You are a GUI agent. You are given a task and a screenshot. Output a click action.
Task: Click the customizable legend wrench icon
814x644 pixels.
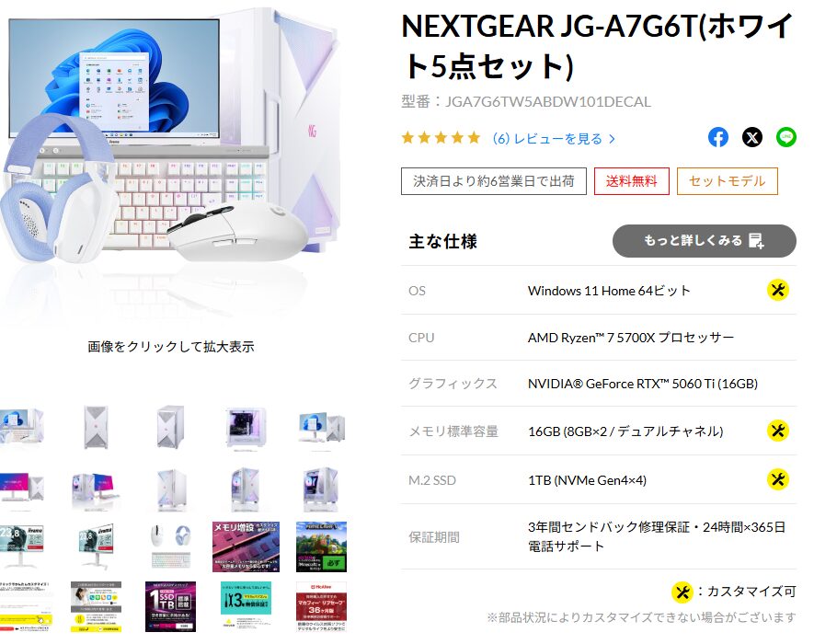click(x=682, y=592)
